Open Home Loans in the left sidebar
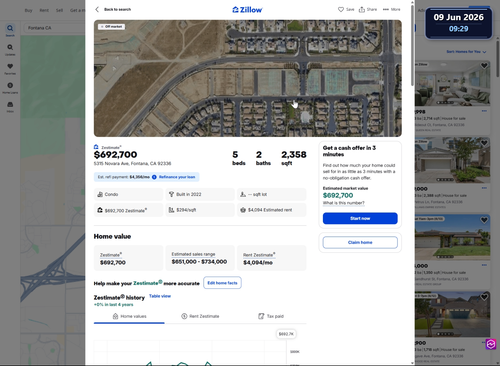 point(10,88)
